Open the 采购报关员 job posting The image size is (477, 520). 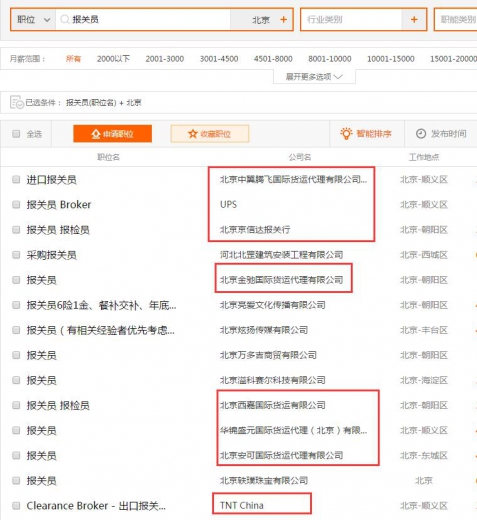coord(52,255)
